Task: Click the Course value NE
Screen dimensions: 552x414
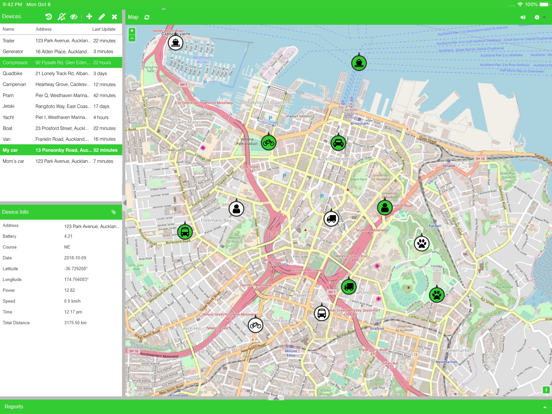Action: click(x=67, y=247)
